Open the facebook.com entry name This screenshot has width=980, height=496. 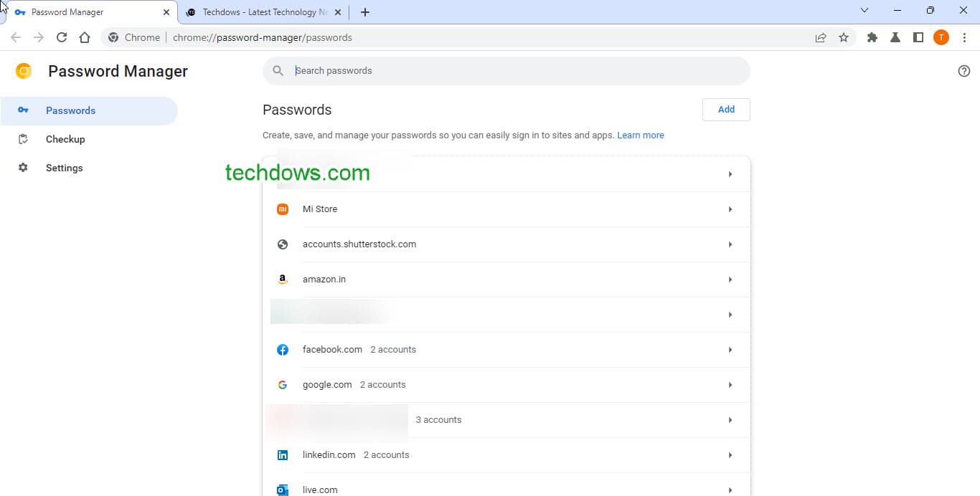[332, 350]
